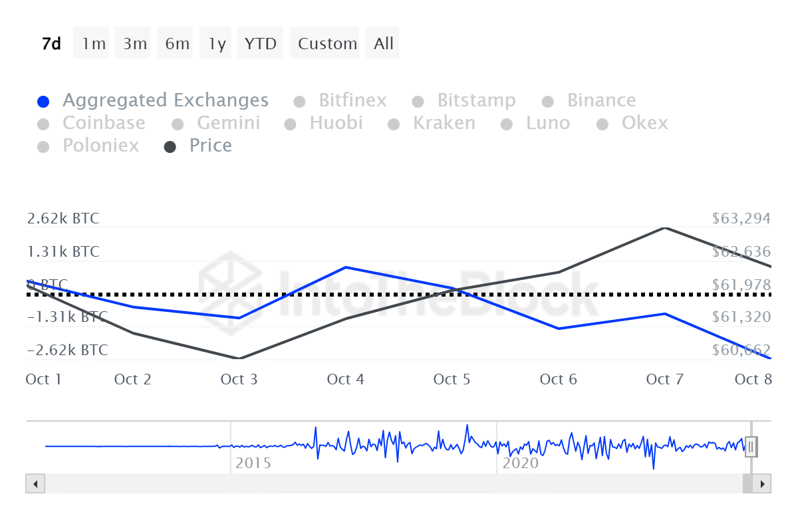Click the 2015 marker in the navigator timeline
This screenshot has width=798, height=532.
253,463
